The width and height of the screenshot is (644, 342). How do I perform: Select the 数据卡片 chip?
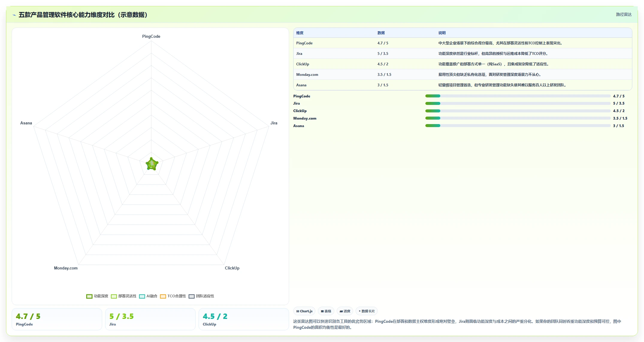click(x=367, y=311)
